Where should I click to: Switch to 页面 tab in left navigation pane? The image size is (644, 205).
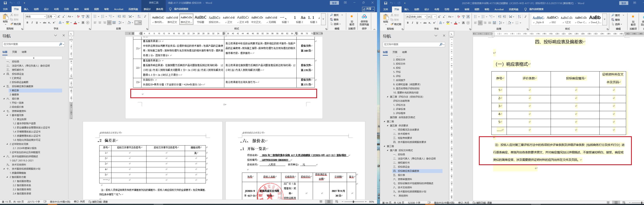coord(15,52)
